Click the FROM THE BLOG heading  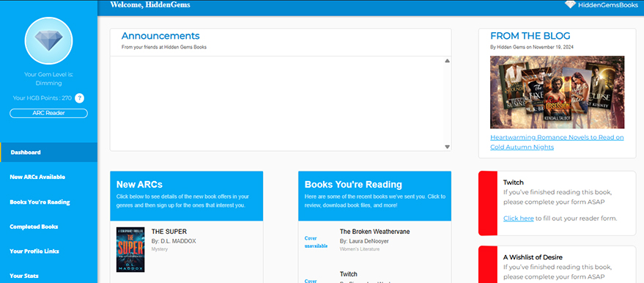coord(530,36)
